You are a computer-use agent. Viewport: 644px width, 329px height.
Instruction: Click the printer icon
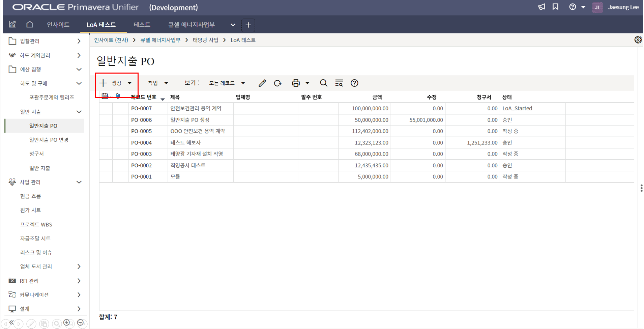[296, 83]
